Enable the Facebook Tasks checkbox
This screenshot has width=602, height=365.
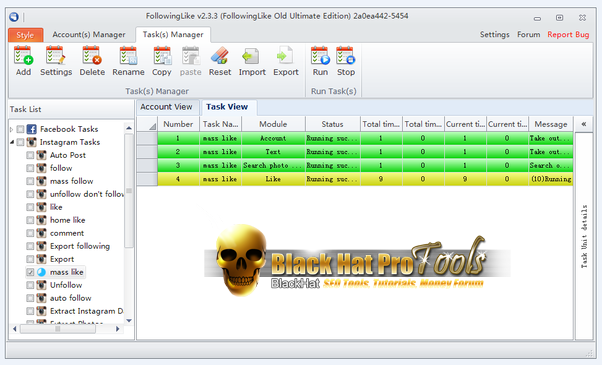pos(20,129)
